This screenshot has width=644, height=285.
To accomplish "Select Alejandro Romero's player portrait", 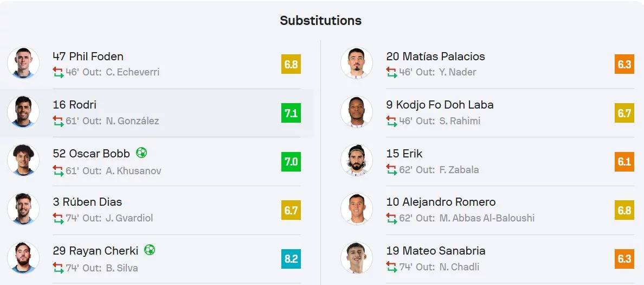I will pos(357,209).
